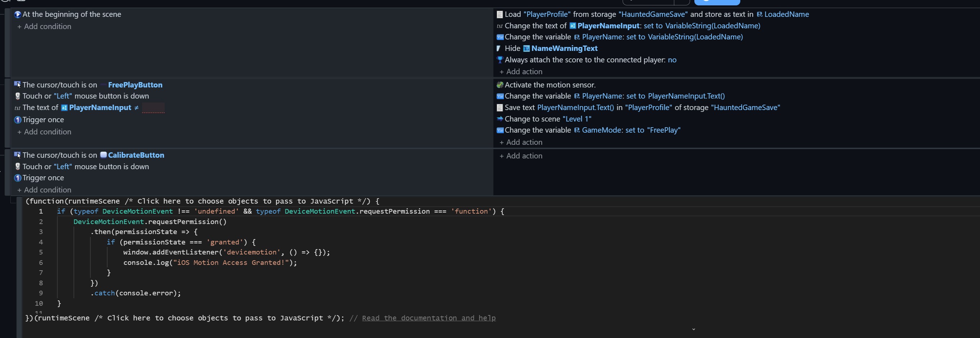Add condition to the beginning-of-scene event
Screen dimensions: 980x338
tap(44, 27)
